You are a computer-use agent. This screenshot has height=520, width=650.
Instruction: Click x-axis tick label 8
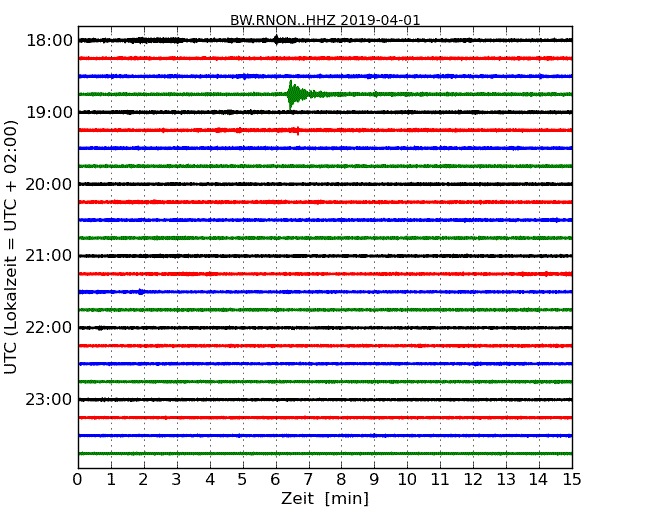coord(341,479)
